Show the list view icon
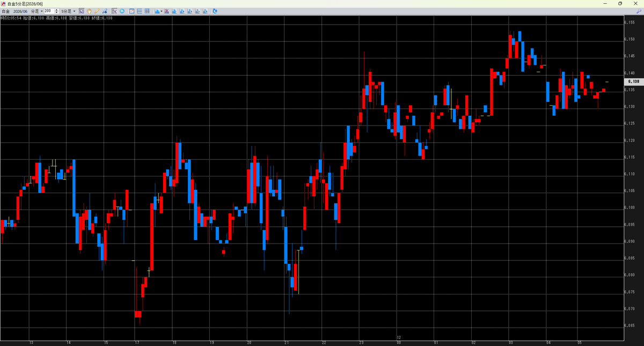 [140, 11]
